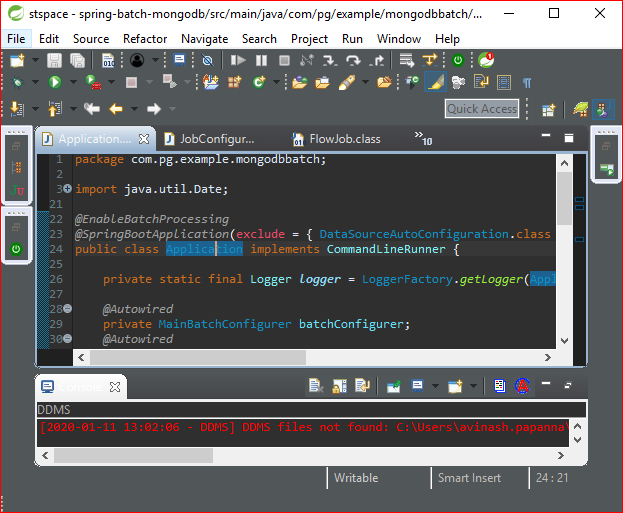623x513 pixels.
Task: Click the Open Type folder icon
Action: [300, 82]
